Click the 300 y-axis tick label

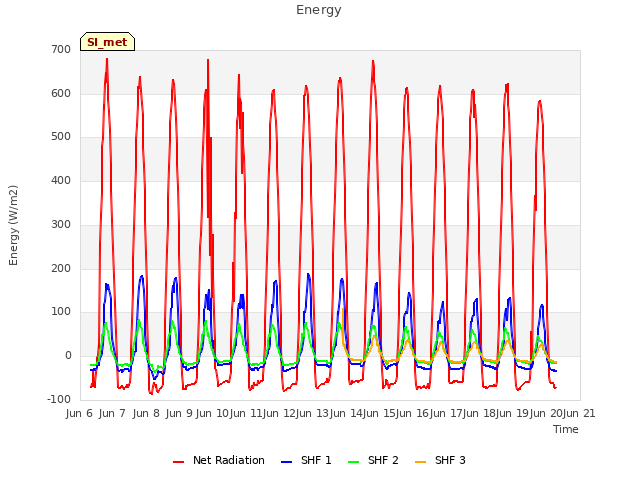point(61,224)
